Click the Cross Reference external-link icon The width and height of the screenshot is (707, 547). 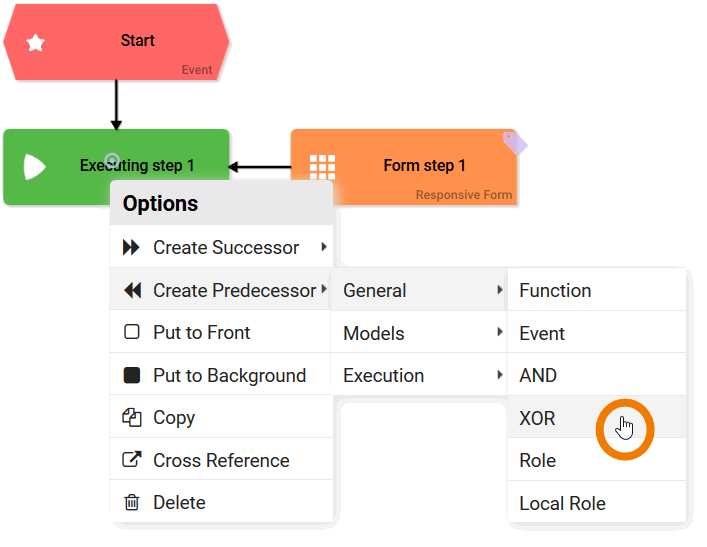pyautogui.click(x=132, y=461)
